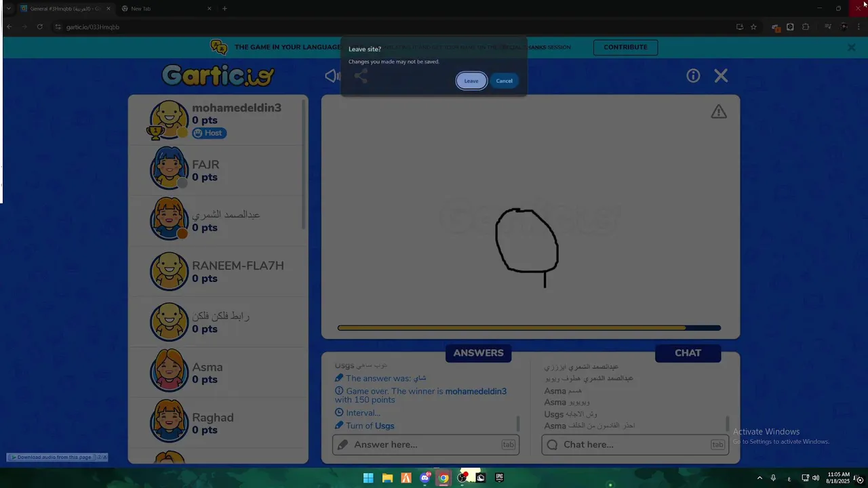Focus the "Chat here..." input field

635,445
